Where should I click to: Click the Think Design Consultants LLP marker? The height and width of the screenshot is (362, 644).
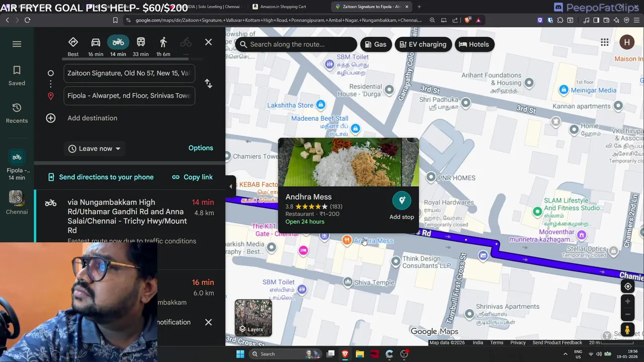tap(395, 261)
